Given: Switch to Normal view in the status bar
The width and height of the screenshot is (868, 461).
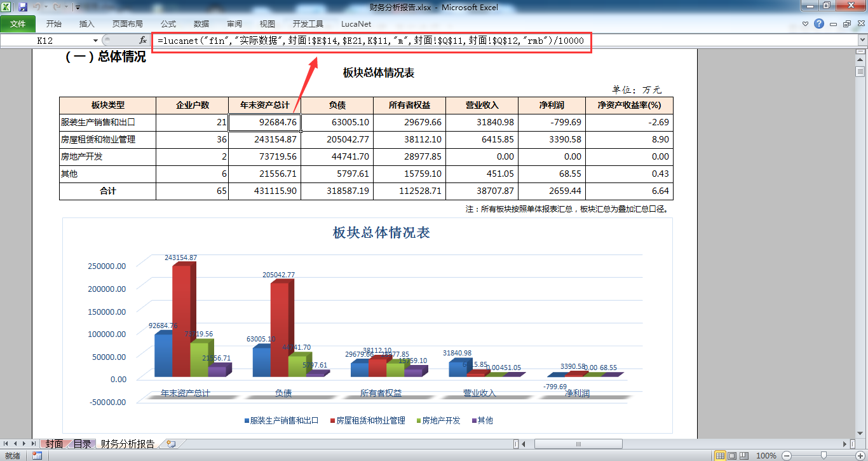Looking at the screenshot, I should pos(721,455).
